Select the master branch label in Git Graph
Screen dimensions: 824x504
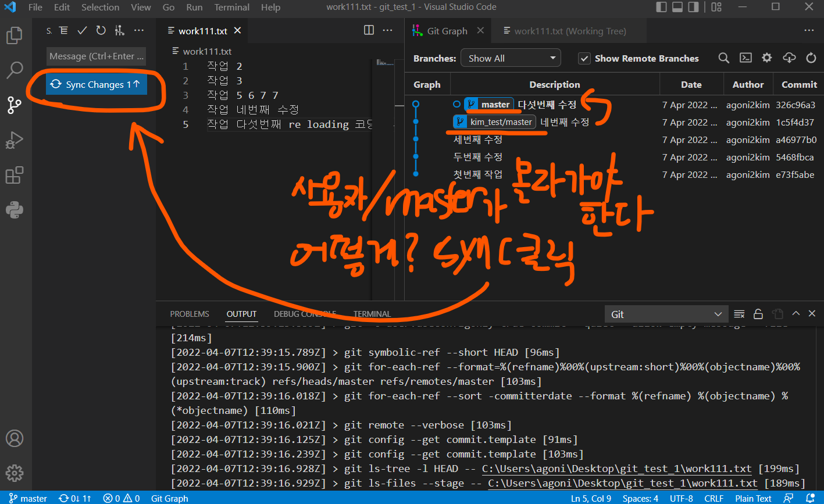489,105
